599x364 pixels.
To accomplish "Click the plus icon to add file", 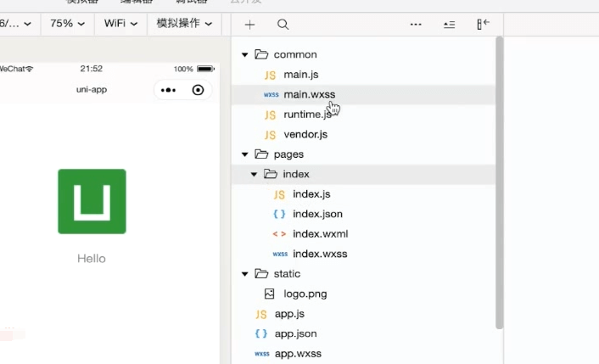I will click(249, 25).
